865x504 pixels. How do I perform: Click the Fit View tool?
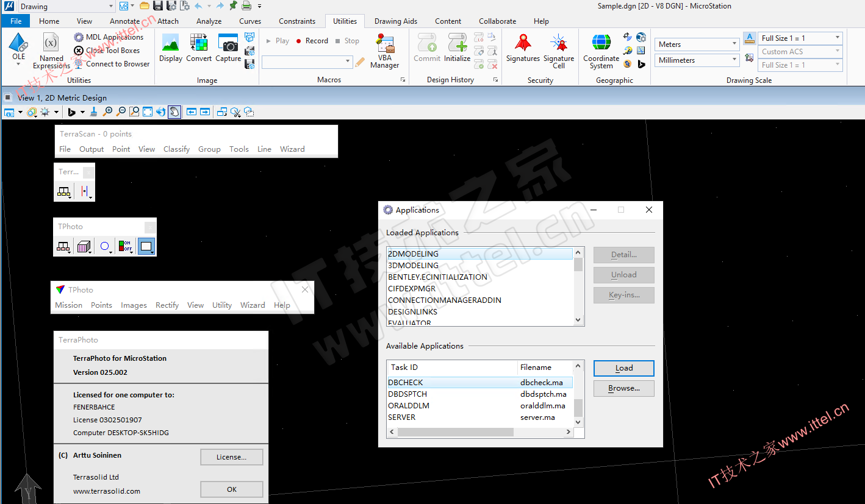[148, 112]
